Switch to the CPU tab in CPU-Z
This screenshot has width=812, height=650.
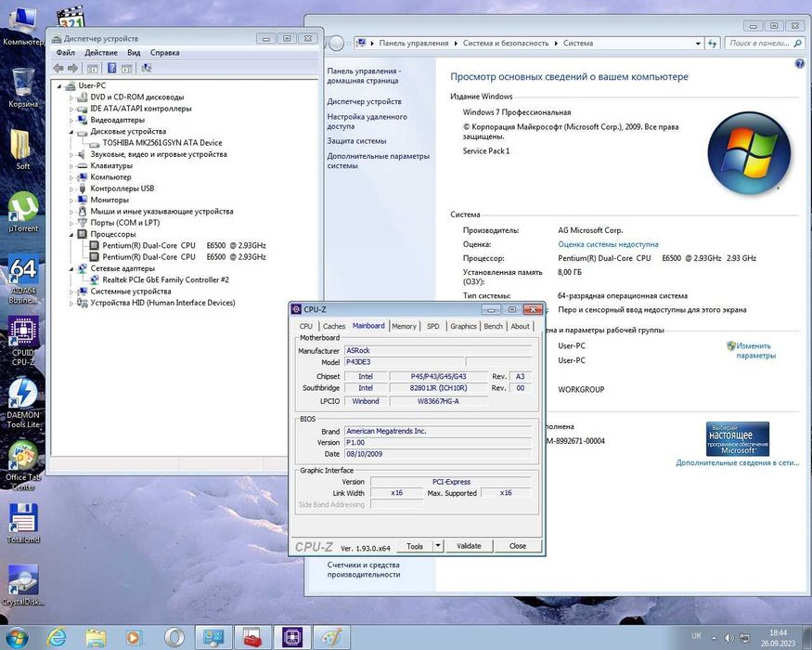click(306, 326)
